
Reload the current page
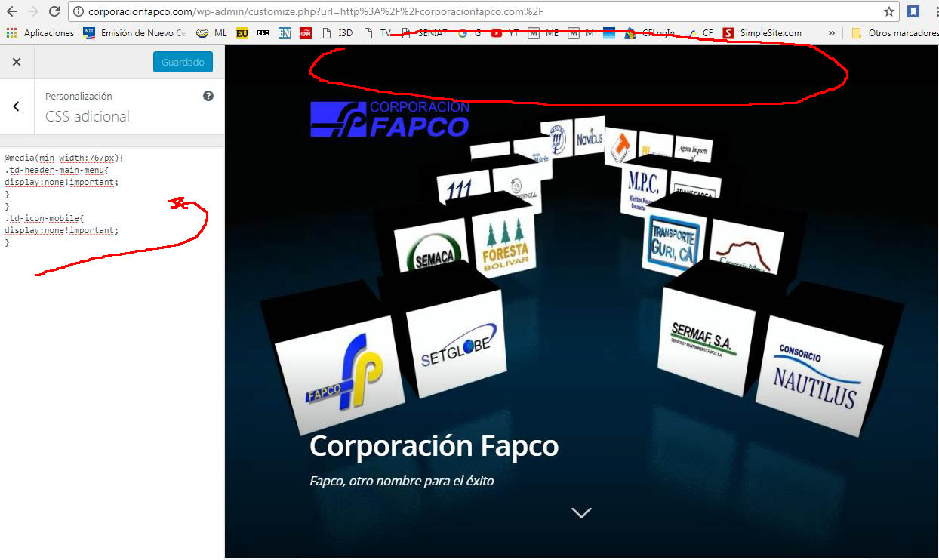54,11
